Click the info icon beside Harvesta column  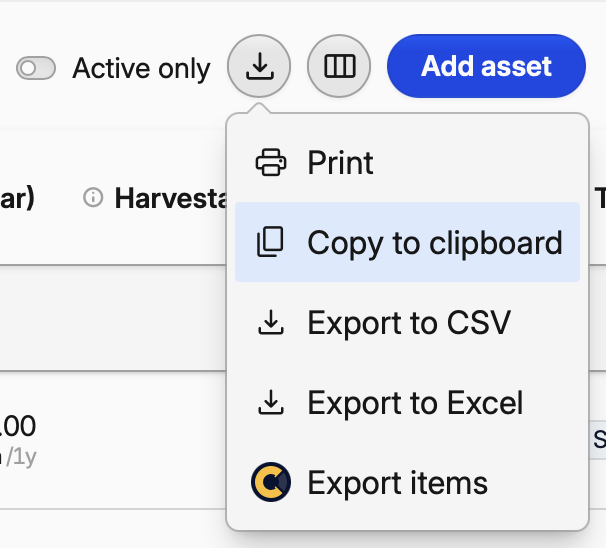[x=93, y=198]
